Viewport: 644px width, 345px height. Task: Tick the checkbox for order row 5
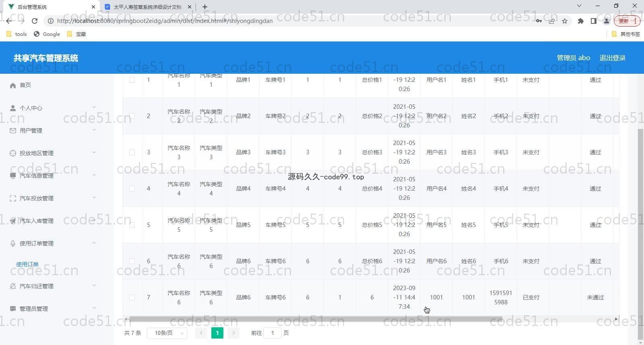coord(132,225)
